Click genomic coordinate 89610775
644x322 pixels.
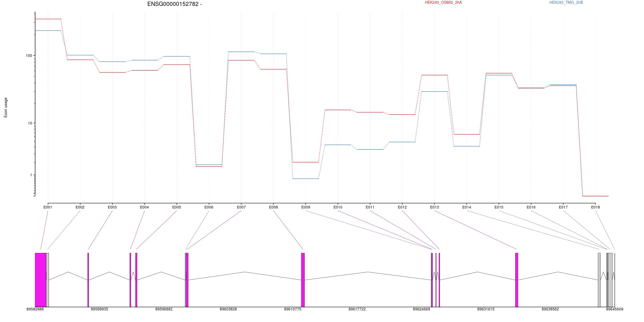(293, 309)
